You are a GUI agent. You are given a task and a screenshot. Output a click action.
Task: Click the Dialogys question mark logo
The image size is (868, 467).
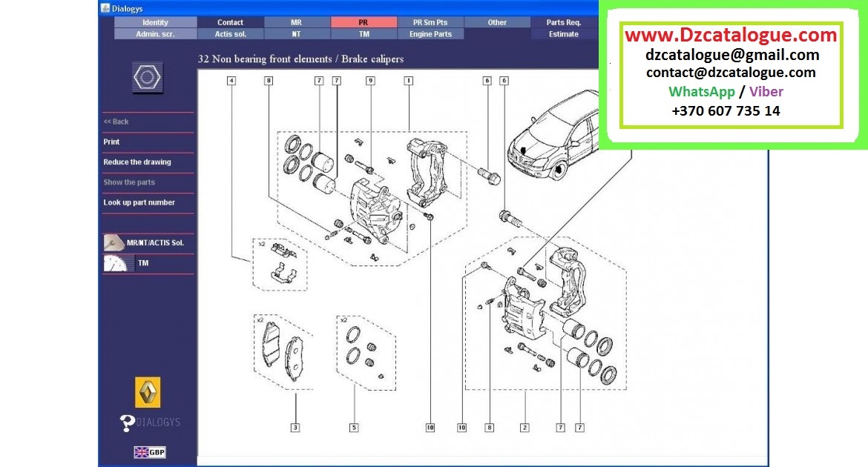click(x=127, y=423)
